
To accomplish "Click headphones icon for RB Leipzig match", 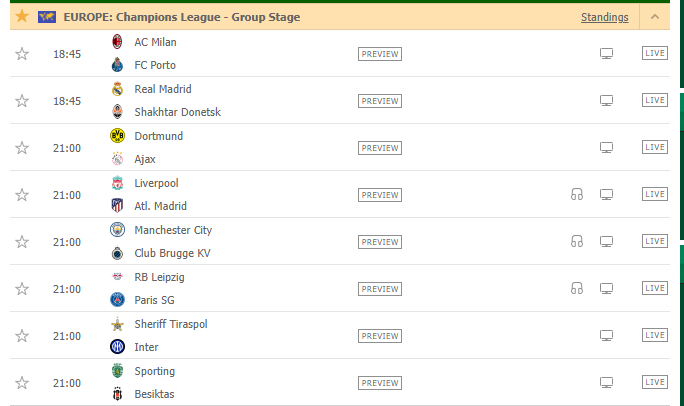I will click(577, 289).
